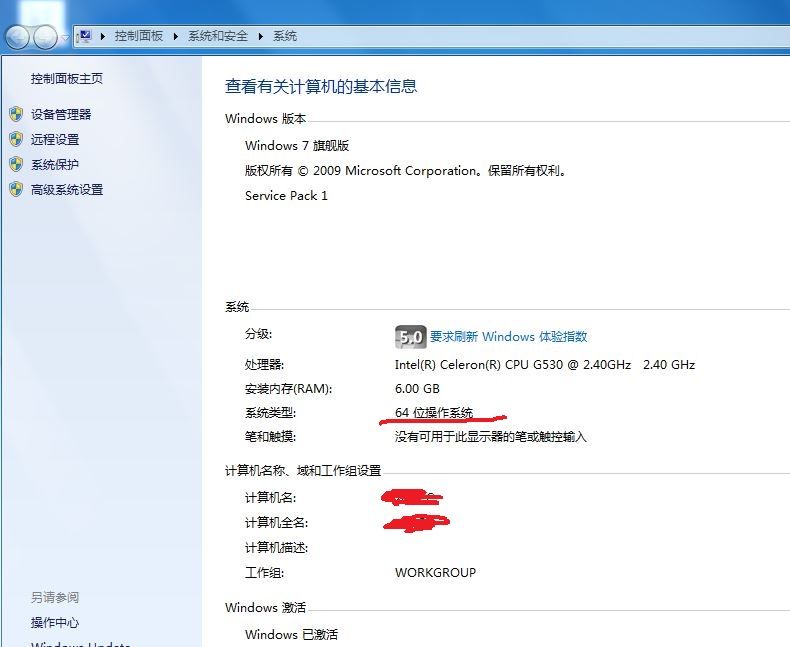This screenshot has width=790, height=647.
Task: Open 控制面板主页 link in sidebar
Action: point(67,79)
